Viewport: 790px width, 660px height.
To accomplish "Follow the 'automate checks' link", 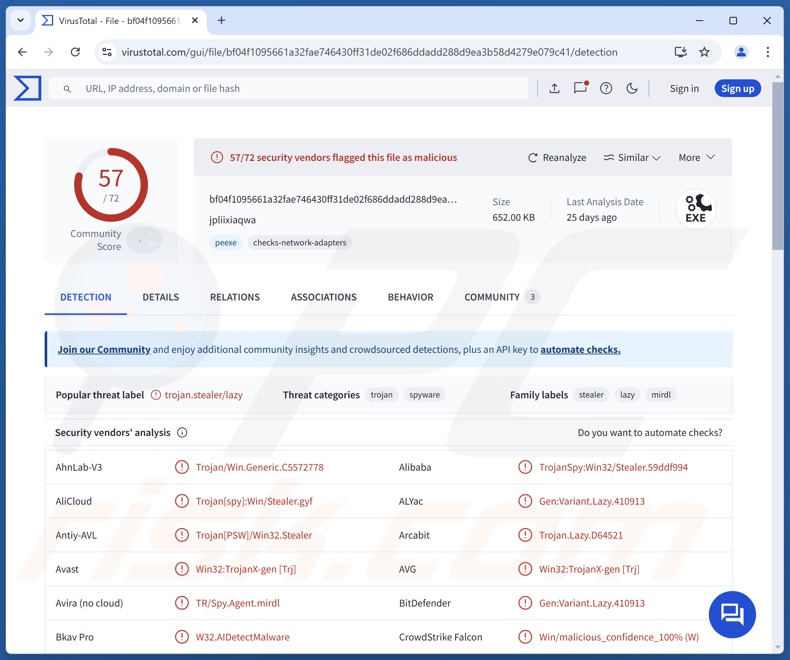I will coord(580,350).
